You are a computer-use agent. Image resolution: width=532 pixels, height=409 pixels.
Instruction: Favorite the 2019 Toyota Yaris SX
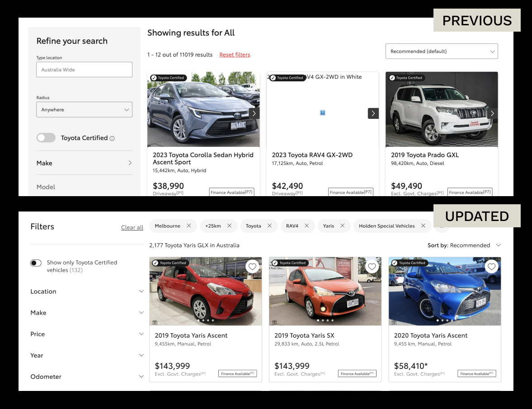[372, 267]
